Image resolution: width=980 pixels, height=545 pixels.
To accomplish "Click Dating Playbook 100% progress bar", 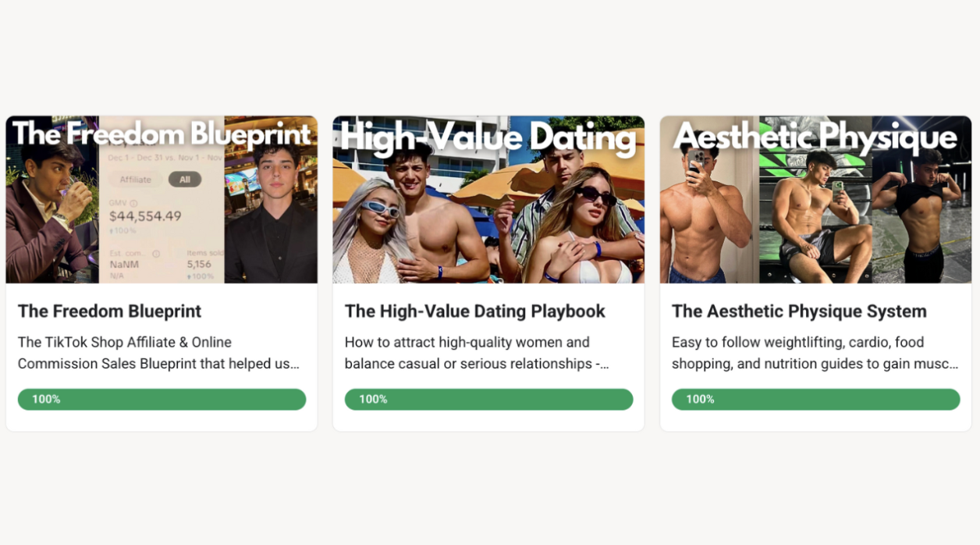I will click(488, 399).
